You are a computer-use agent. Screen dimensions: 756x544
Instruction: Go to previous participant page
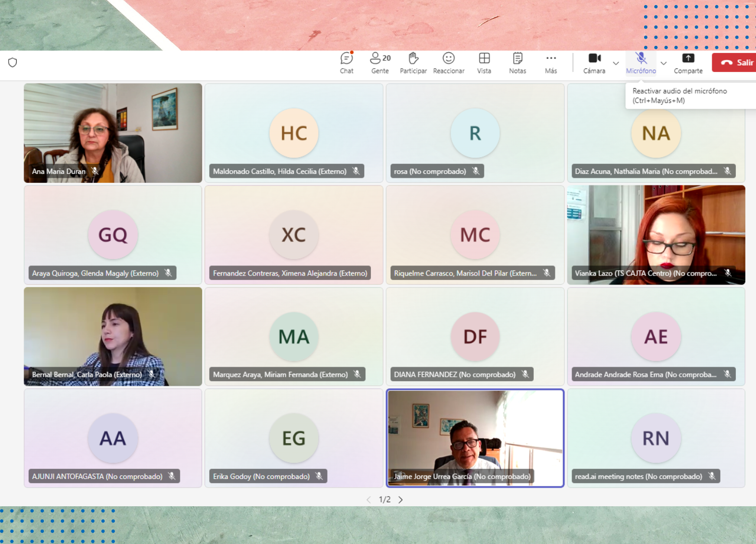[368, 500]
